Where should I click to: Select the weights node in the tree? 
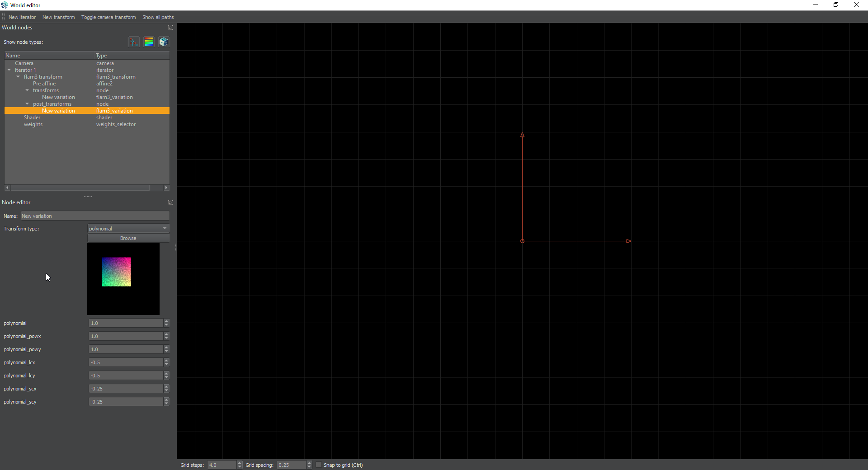point(87,124)
